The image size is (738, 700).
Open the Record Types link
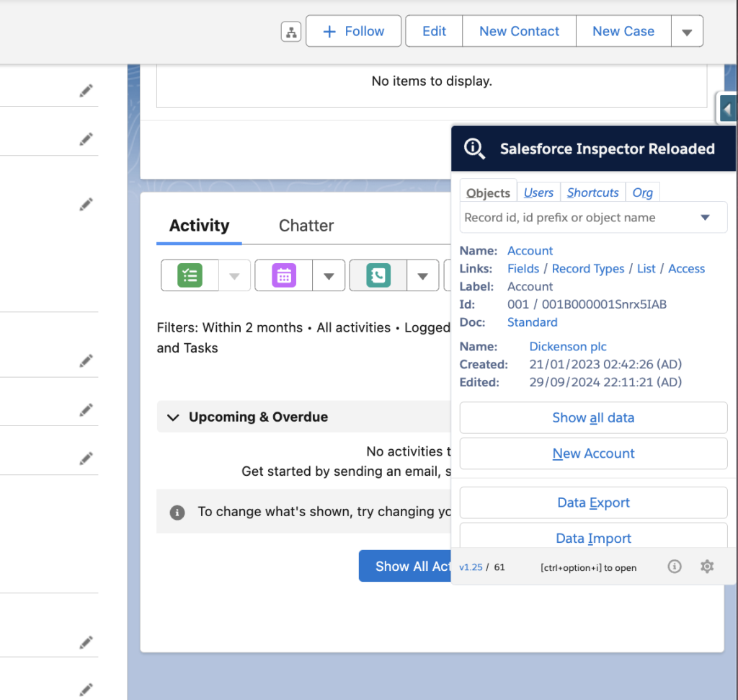pyautogui.click(x=588, y=269)
